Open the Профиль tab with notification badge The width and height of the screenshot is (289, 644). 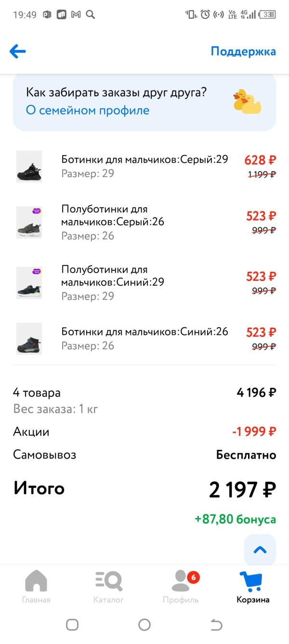tap(181, 586)
